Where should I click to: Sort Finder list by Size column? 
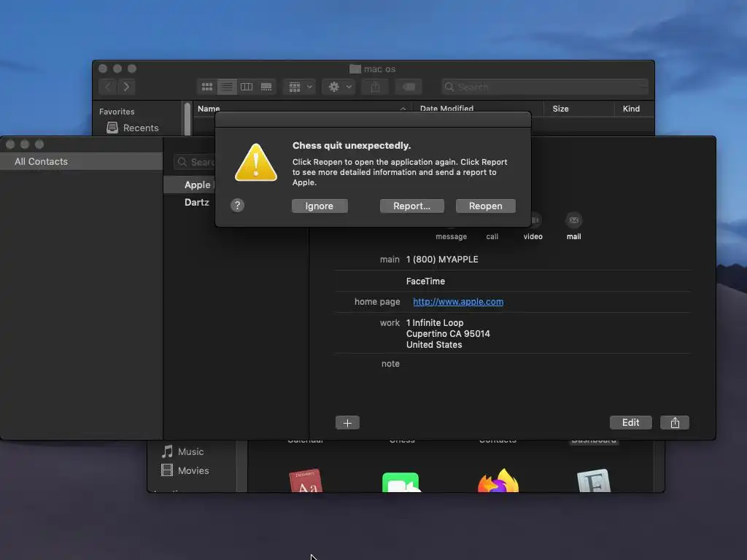(x=560, y=109)
